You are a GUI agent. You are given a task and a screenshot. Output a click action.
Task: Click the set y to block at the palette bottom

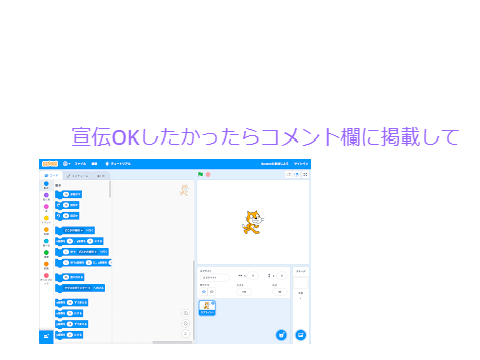pyautogui.click(x=69, y=335)
